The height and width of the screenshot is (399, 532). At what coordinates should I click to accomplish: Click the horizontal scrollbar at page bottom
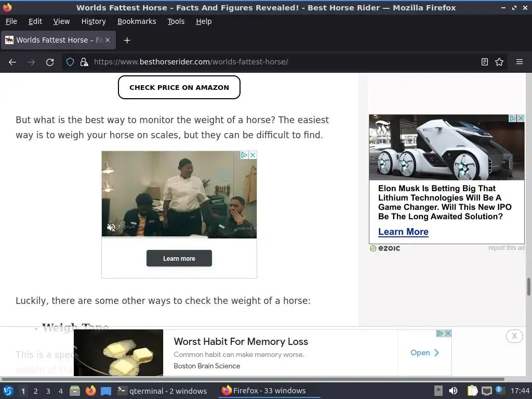[253, 379]
